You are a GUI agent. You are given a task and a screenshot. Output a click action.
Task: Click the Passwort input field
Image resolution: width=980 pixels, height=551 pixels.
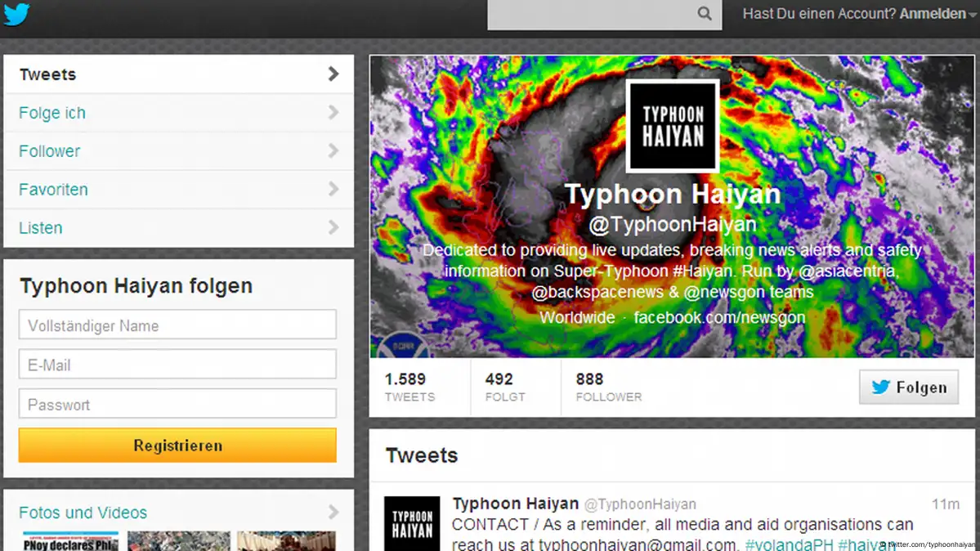(177, 404)
